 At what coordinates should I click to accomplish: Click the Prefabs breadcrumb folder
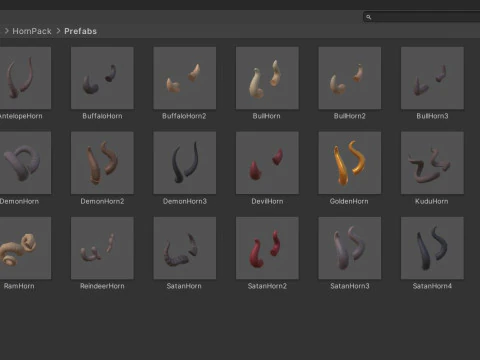tap(80, 31)
